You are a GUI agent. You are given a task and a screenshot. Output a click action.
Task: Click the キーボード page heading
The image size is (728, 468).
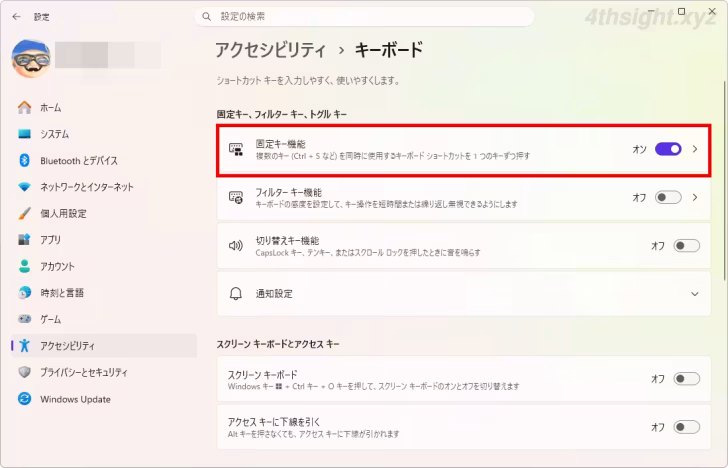tap(389, 50)
